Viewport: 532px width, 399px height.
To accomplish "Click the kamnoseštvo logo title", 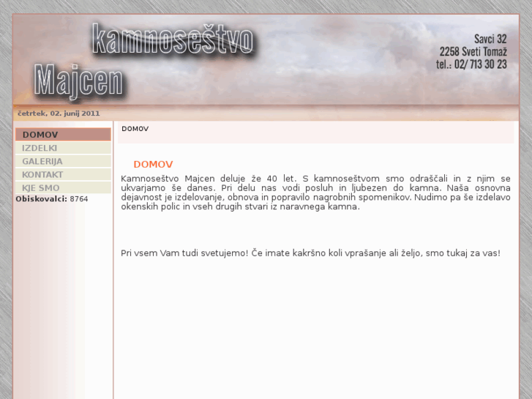I will click(x=173, y=40).
